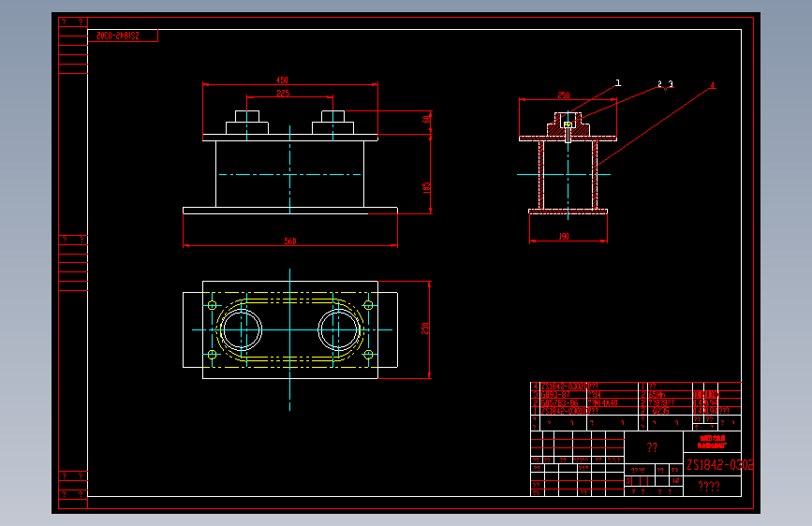Screen dimensions: 812x526
Task: Click the bottom-right yellow bolt hole
Action: coord(369,355)
